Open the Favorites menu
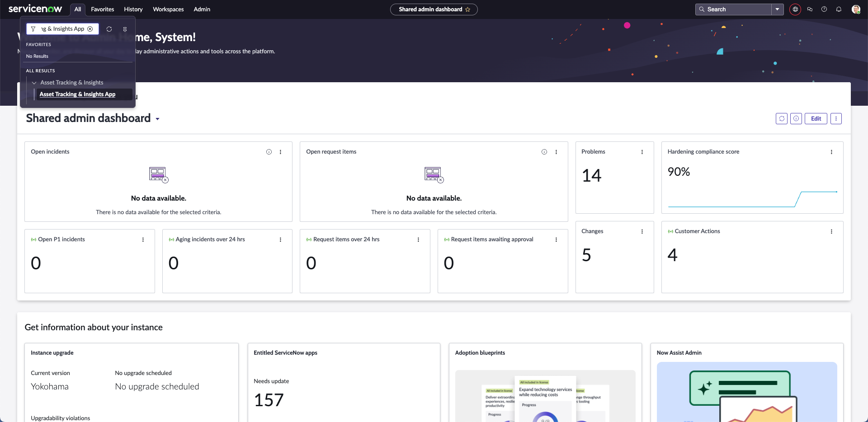 (x=103, y=9)
